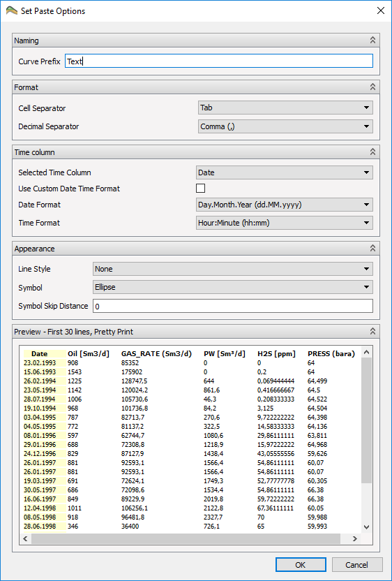Click the application icon in title bar
392x581 pixels.
[x=12, y=10]
